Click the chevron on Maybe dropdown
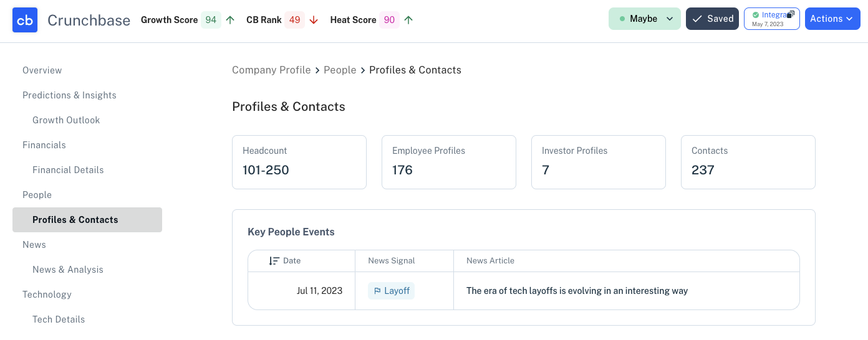868x340 pixels. tap(670, 19)
